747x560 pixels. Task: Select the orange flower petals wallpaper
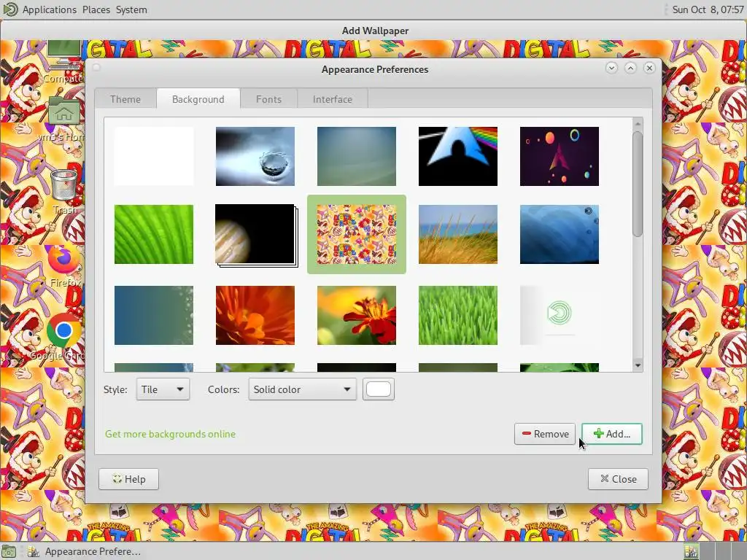(255, 315)
